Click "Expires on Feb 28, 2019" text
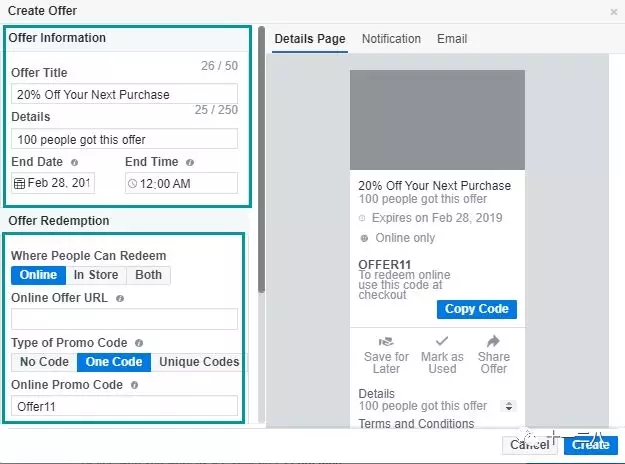The height and width of the screenshot is (464, 625). pyautogui.click(x=437, y=218)
